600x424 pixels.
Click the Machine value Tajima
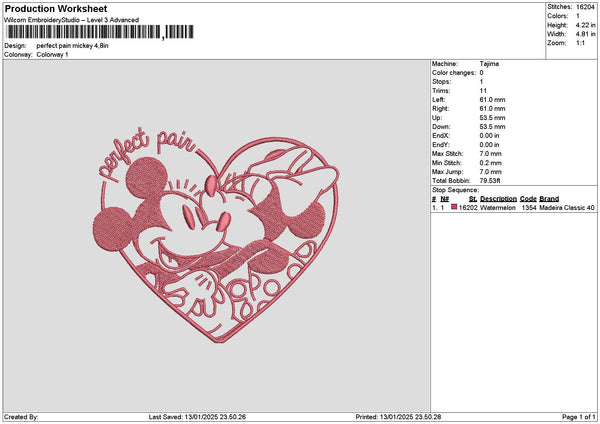(489, 64)
